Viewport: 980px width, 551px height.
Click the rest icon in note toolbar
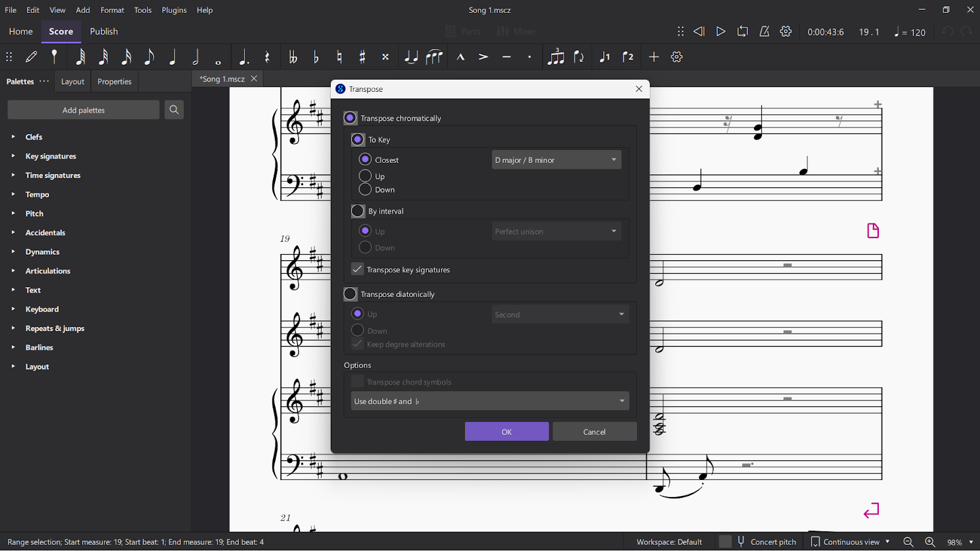[x=267, y=57]
